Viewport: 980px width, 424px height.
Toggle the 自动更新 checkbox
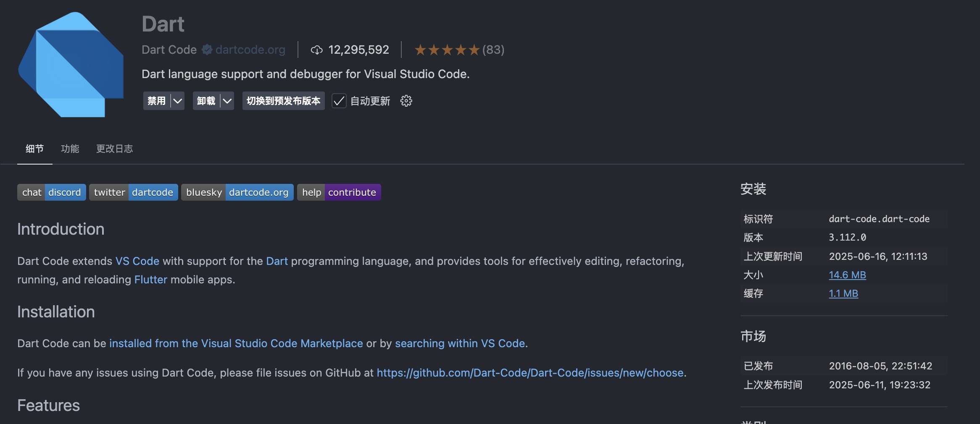339,101
